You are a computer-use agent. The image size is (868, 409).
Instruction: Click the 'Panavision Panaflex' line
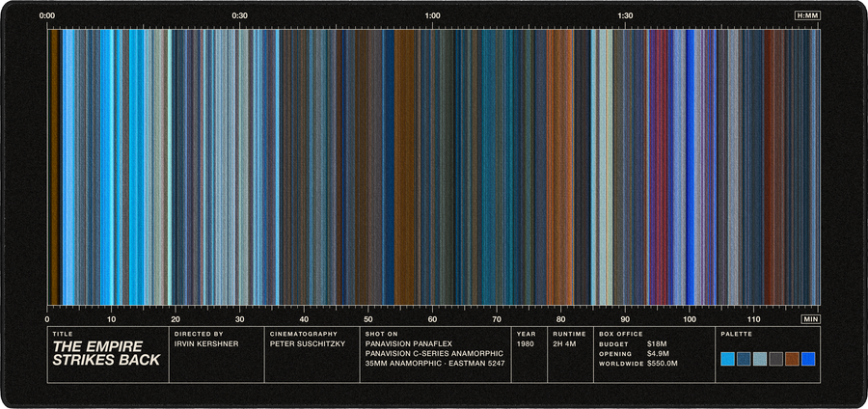(x=409, y=343)
